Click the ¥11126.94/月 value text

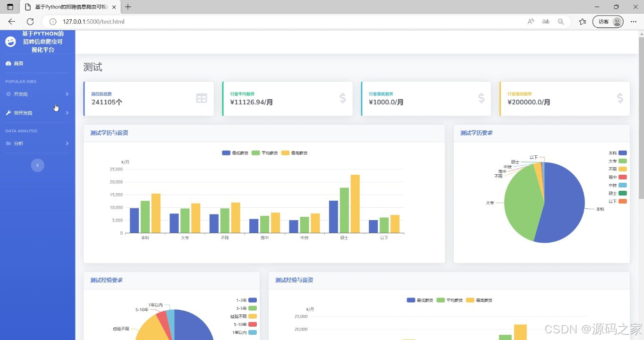coord(252,102)
